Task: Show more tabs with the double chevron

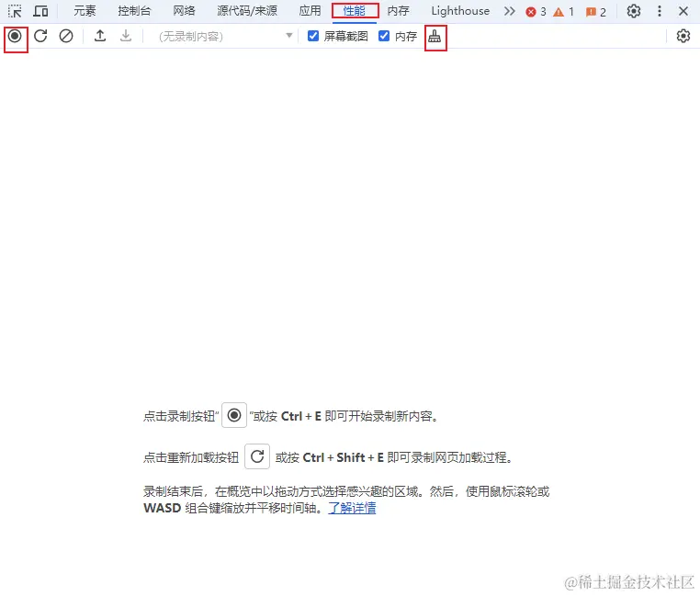Action: [x=509, y=11]
